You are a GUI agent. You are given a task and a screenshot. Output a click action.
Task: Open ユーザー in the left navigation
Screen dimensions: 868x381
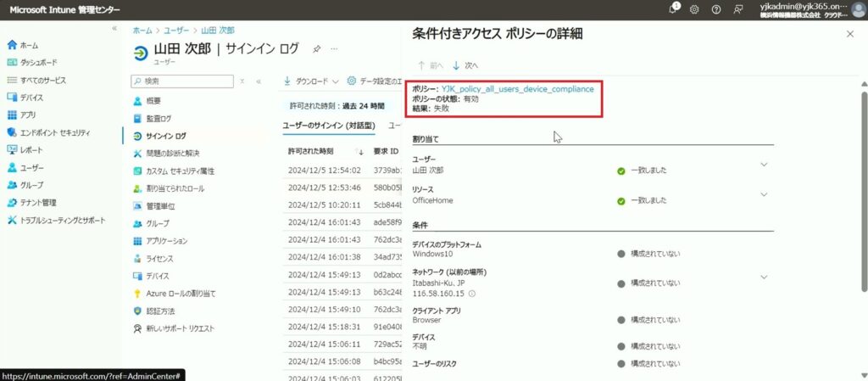[25, 168]
